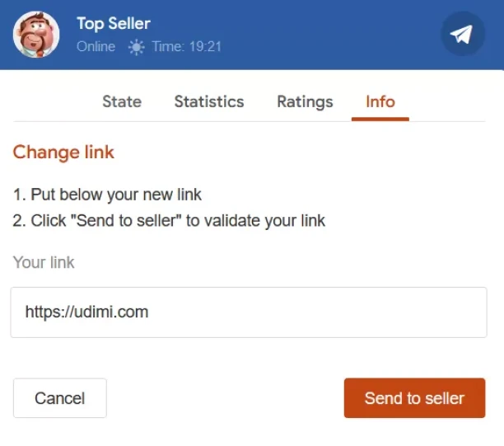Go to the Ratings tab

tap(305, 101)
